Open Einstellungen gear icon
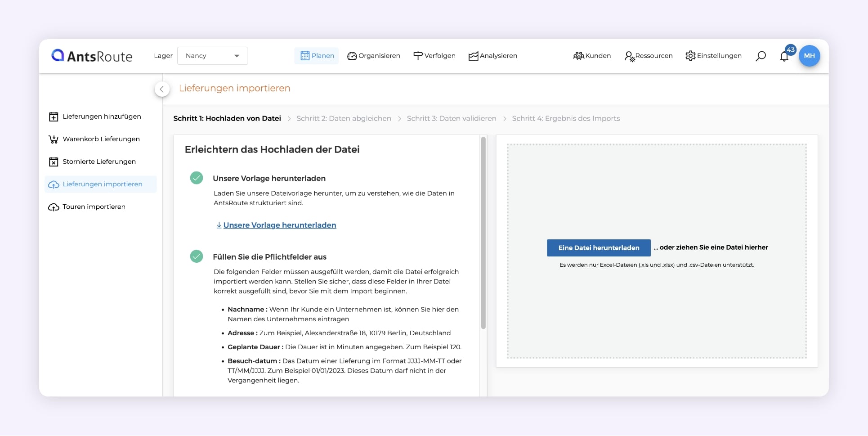Viewport: 868px width, 436px height. point(690,56)
